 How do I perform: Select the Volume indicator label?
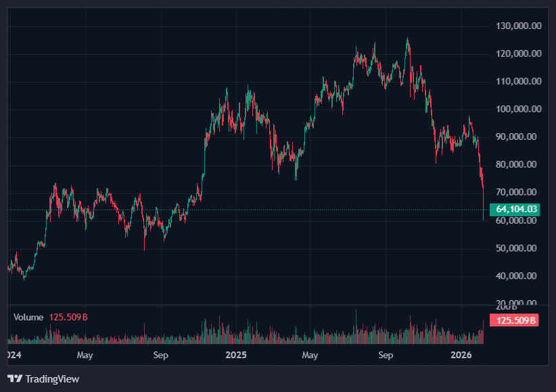[28, 317]
